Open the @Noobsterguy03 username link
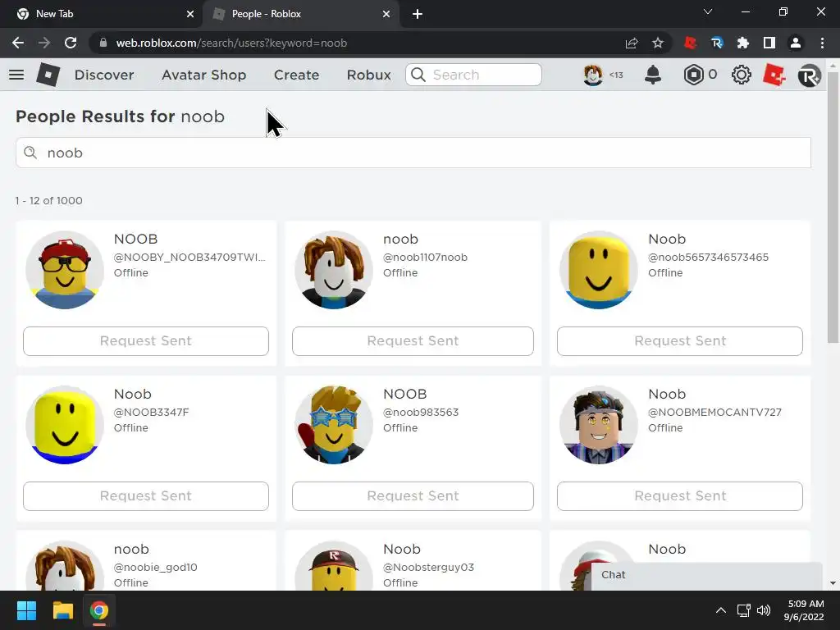The width and height of the screenshot is (840, 630). click(x=428, y=568)
